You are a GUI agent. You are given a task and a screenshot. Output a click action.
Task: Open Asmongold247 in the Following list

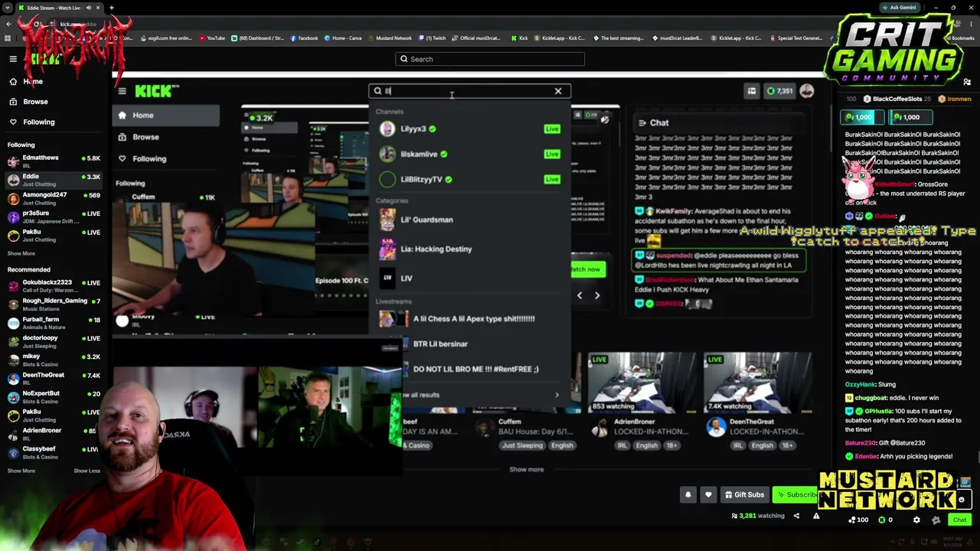click(54, 198)
